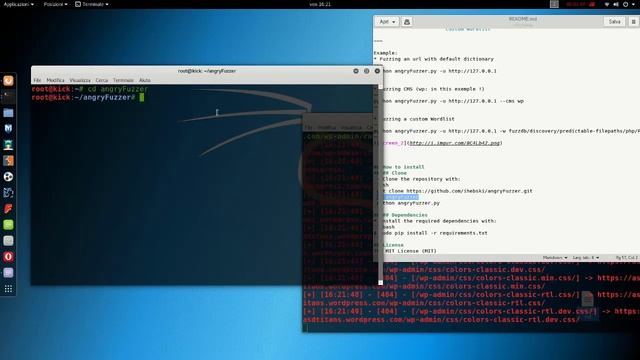640x360 pixels.
Task: Open Terminale menu in front terminal
Action: click(123, 80)
